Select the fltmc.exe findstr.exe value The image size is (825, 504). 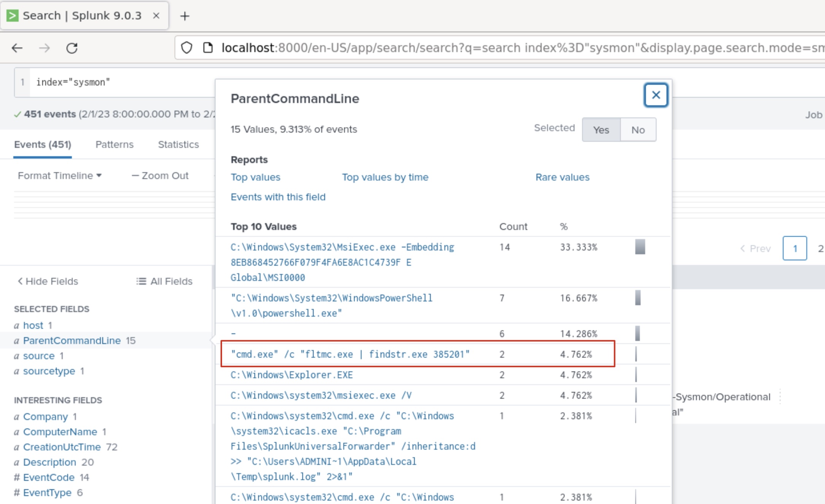[x=350, y=354]
